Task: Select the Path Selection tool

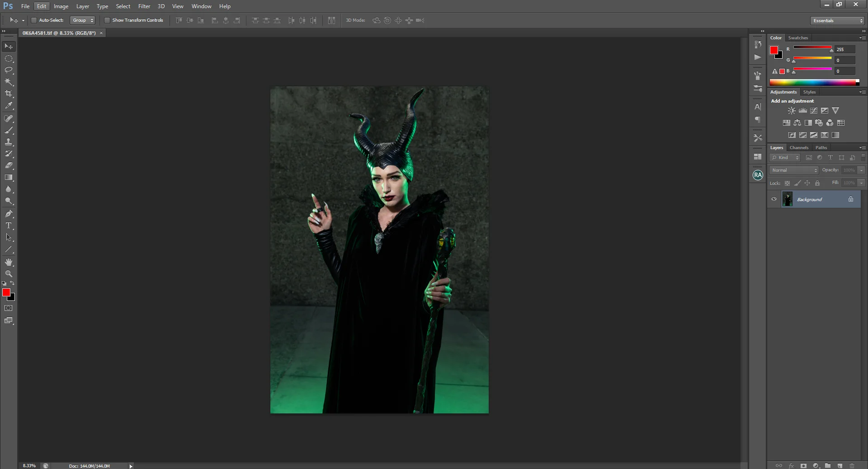Action: (x=9, y=237)
